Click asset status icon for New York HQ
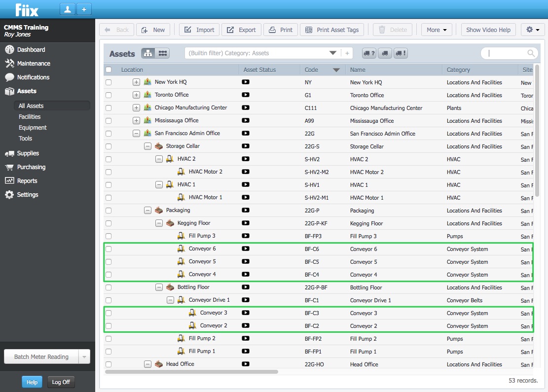 246,82
